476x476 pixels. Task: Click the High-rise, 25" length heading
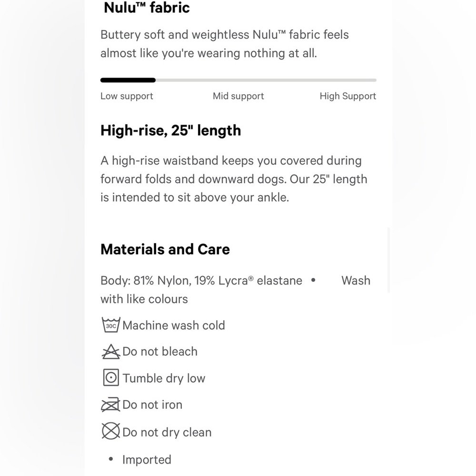pos(170,130)
